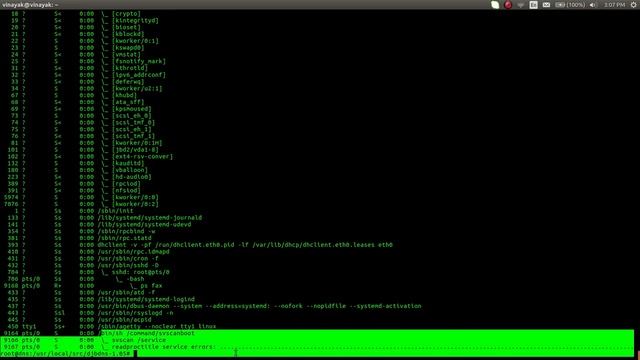Open the keyboard layout En indicator
This screenshot has height=360, width=640.
click(533, 5)
